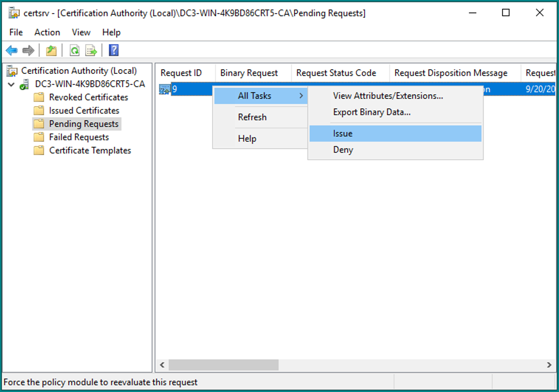The image size is (559, 392).
Task: Select the Revoked Certificates folder
Action: pyautogui.click(x=88, y=97)
